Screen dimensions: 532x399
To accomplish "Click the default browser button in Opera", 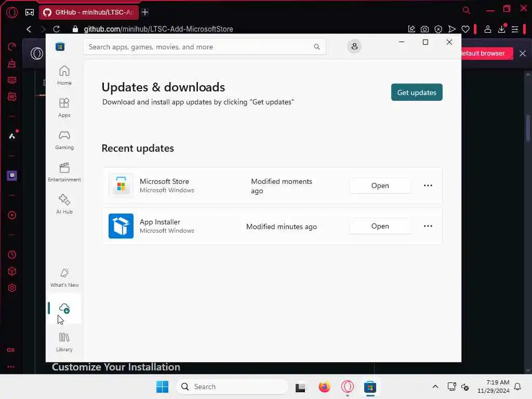I will 487,54.
